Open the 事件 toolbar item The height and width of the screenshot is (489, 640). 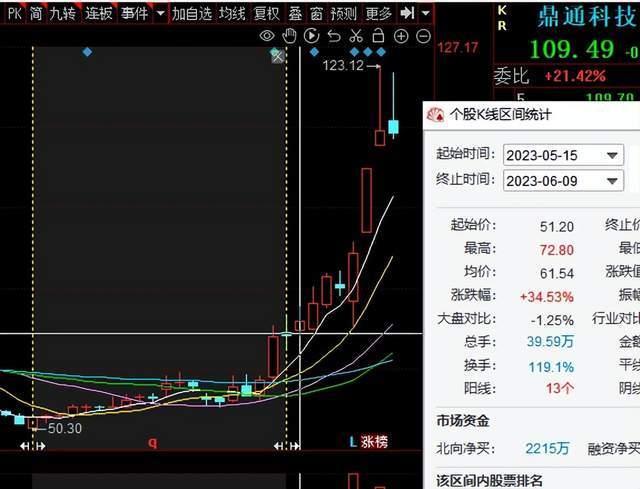point(134,13)
